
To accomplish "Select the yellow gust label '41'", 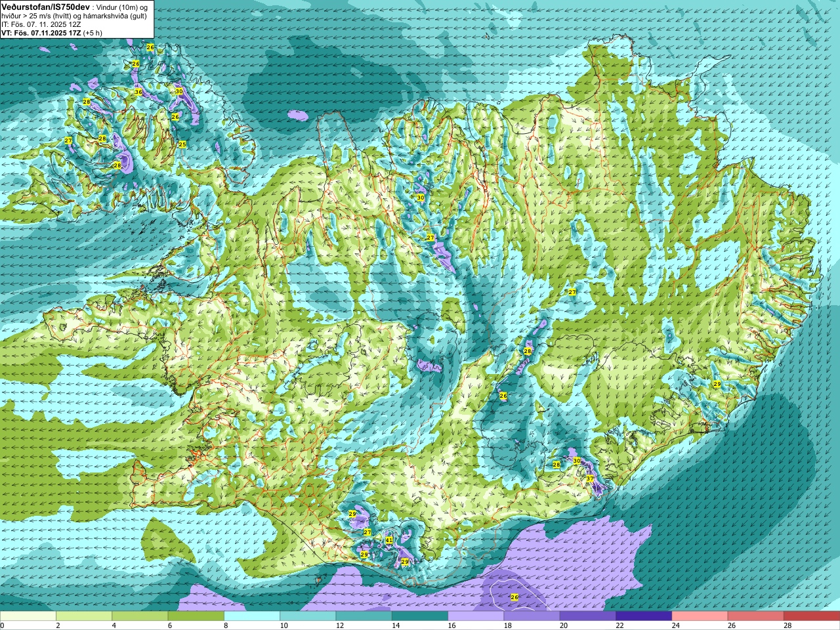I will tap(389, 540).
